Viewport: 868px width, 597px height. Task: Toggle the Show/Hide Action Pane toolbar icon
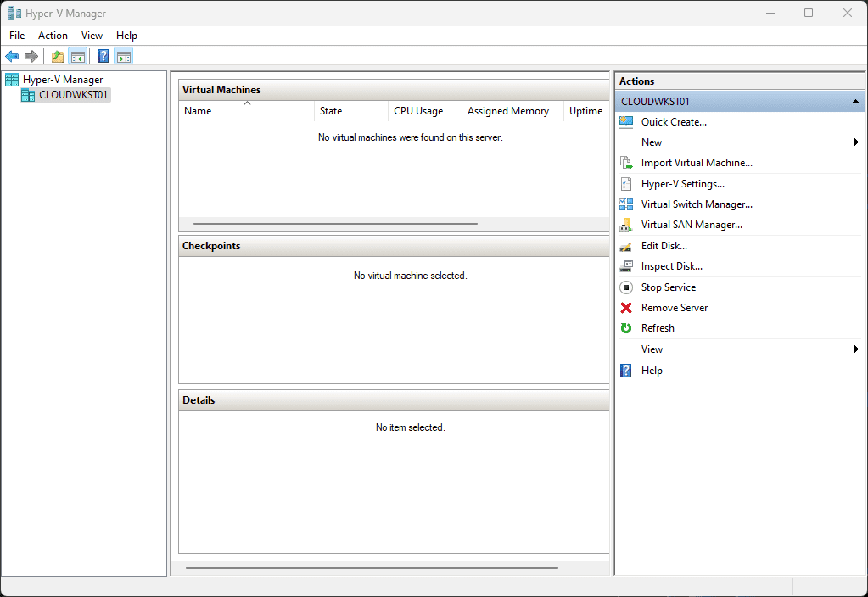click(x=123, y=56)
